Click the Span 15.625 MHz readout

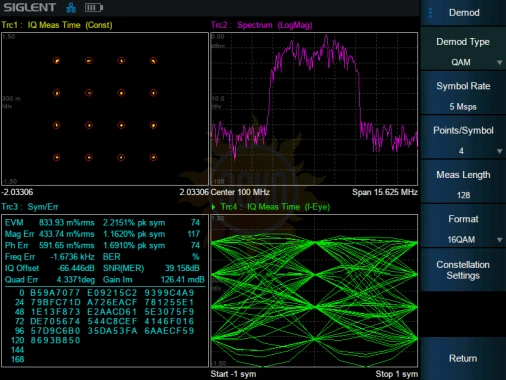pyautogui.click(x=385, y=192)
